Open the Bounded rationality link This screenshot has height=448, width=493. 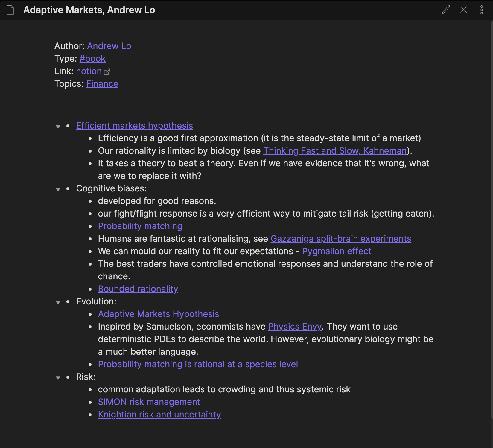pyautogui.click(x=138, y=289)
